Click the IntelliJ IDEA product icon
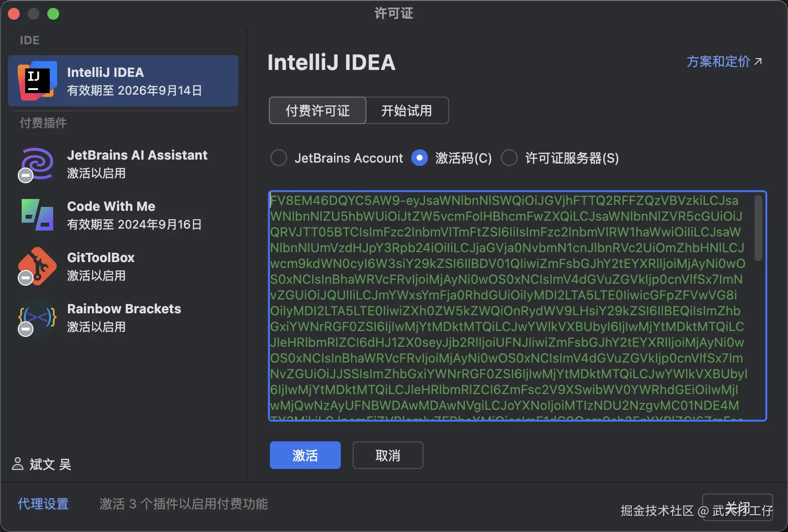The width and height of the screenshot is (788, 532). coord(37,80)
